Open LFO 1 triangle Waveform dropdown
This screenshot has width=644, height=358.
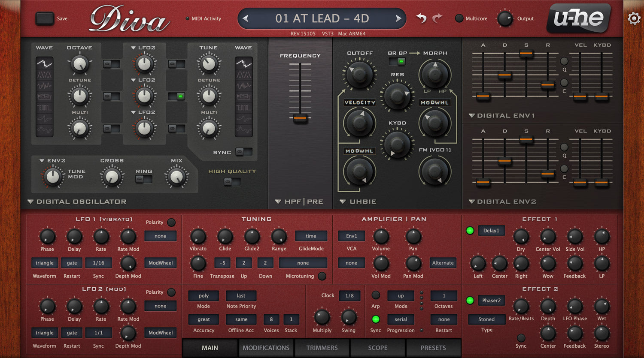click(44, 263)
